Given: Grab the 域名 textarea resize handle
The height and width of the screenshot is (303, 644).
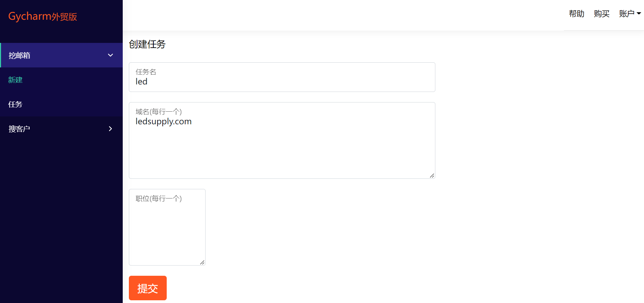Looking at the screenshot, I should click(432, 175).
